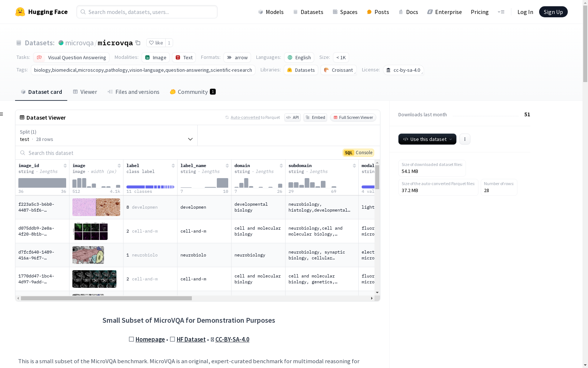Click the Hugging Face logo icon
Image resolution: width=588 pixels, height=368 pixels.
point(20,12)
